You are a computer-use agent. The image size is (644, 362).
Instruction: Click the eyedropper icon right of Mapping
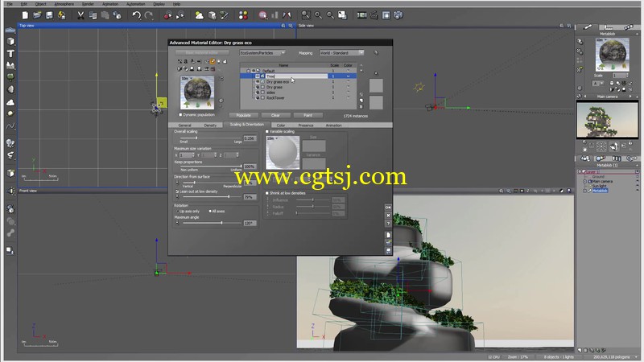(x=376, y=52)
